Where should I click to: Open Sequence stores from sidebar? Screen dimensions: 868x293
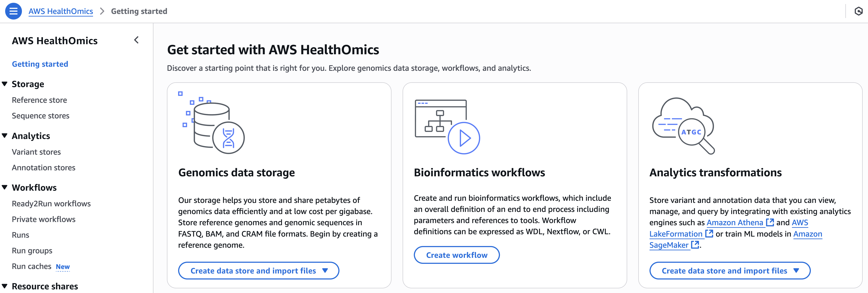pyautogui.click(x=40, y=116)
